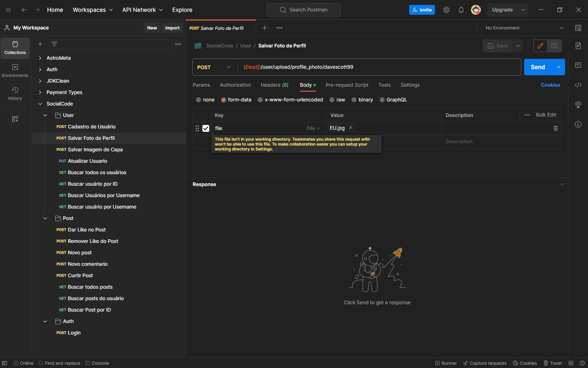
Task: Open the Console from the status bar
Action: (97, 363)
